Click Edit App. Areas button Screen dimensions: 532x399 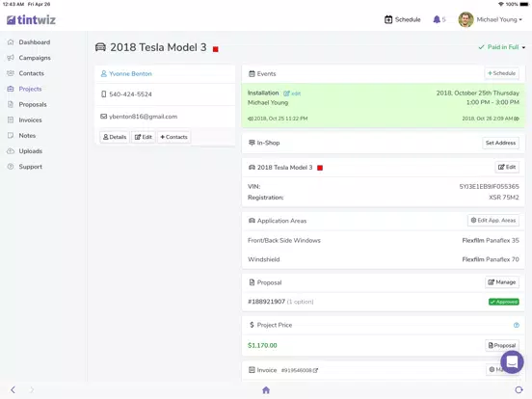[x=493, y=221]
